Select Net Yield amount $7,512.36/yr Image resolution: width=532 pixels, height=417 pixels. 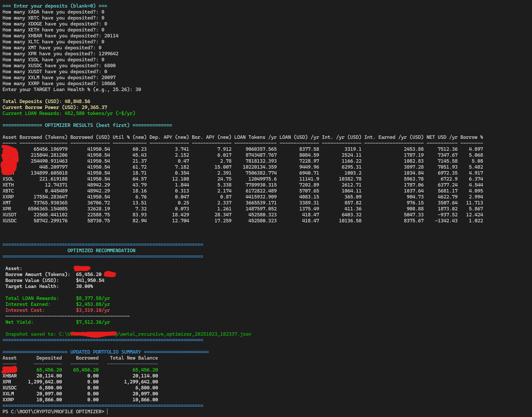(93, 322)
